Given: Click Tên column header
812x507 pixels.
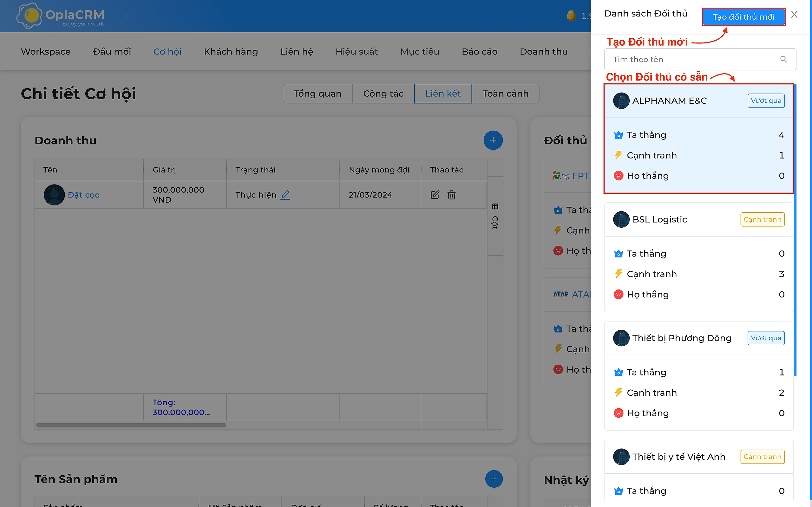Looking at the screenshot, I should [89, 170].
